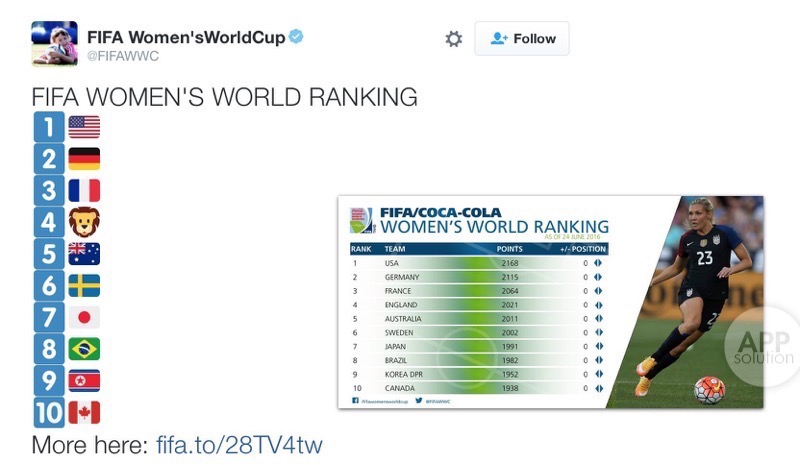Click the Follow button
This screenshot has width=800, height=465.
tap(522, 39)
